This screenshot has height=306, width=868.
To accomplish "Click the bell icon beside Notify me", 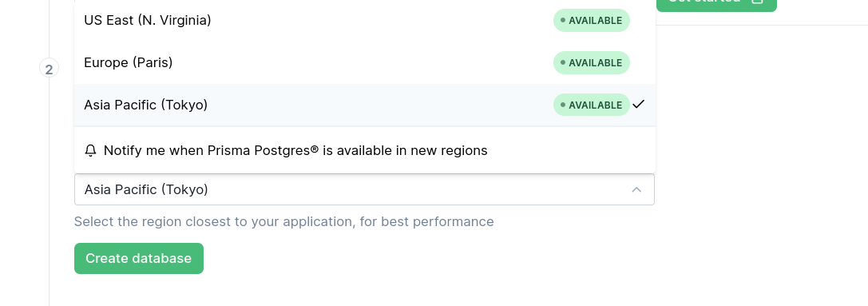I will pos(91,151).
